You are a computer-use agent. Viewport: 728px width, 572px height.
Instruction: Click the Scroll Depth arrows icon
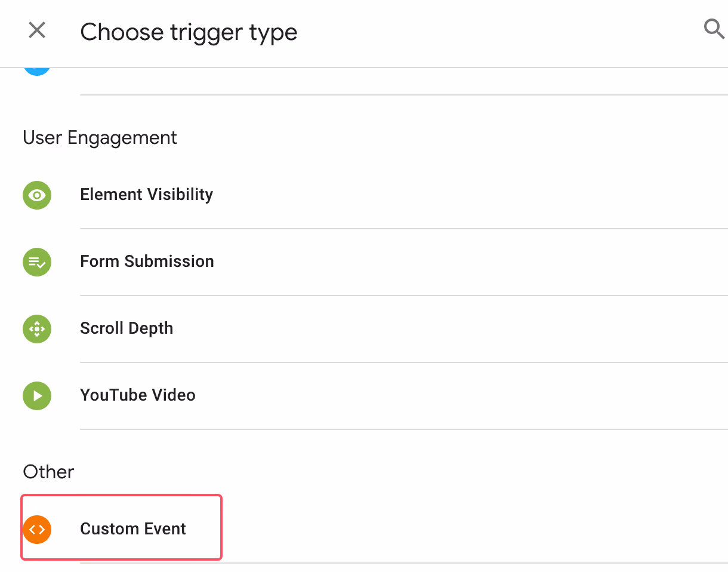click(37, 328)
